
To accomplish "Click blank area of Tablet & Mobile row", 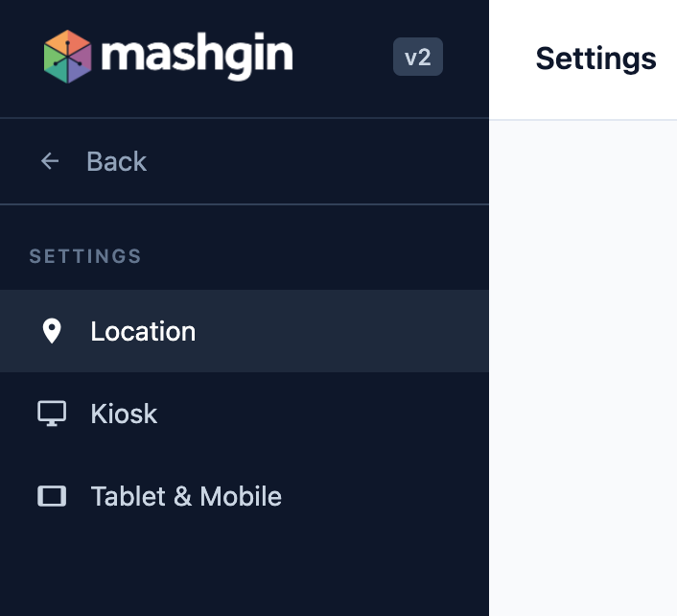I will click(385, 496).
